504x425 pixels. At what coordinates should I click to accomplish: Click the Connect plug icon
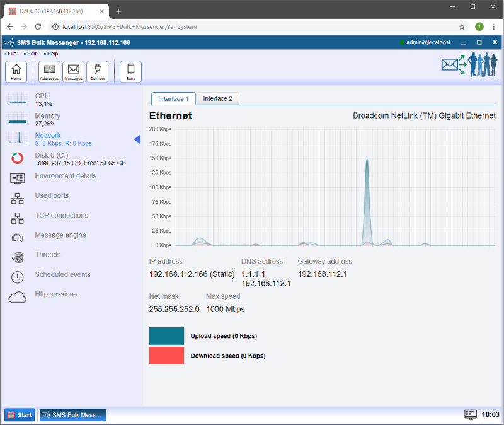[x=97, y=71]
